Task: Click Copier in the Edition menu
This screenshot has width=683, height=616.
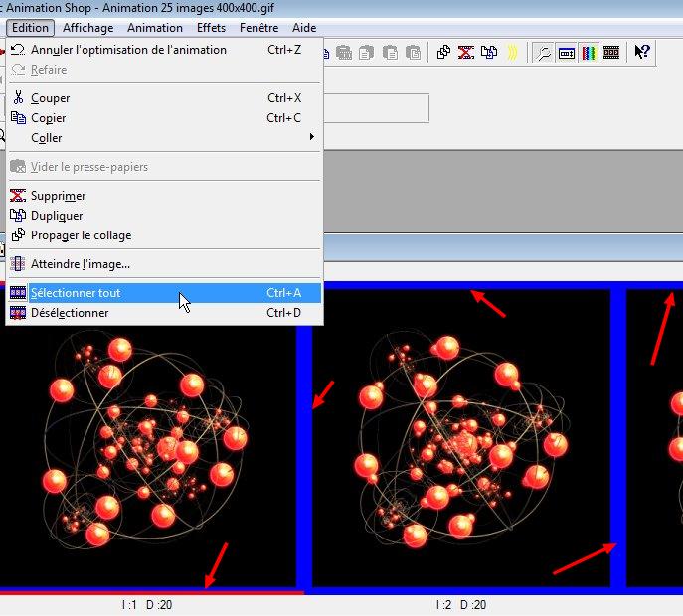Action: tap(48, 118)
